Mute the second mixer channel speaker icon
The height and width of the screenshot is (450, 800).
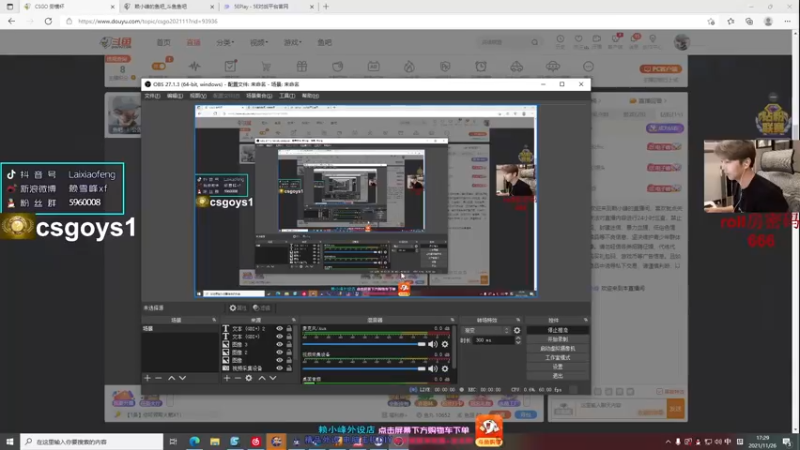[x=433, y=368]
